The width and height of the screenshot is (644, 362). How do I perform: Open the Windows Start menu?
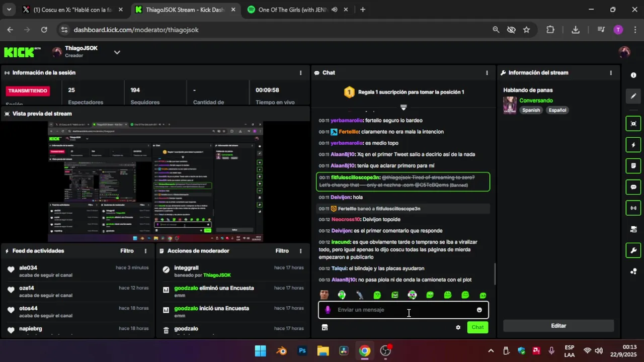coord(261,351)
